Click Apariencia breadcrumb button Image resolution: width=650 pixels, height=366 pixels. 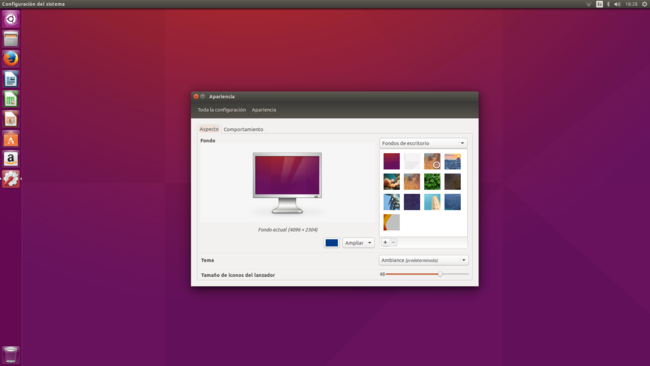(x=264, y=110)
